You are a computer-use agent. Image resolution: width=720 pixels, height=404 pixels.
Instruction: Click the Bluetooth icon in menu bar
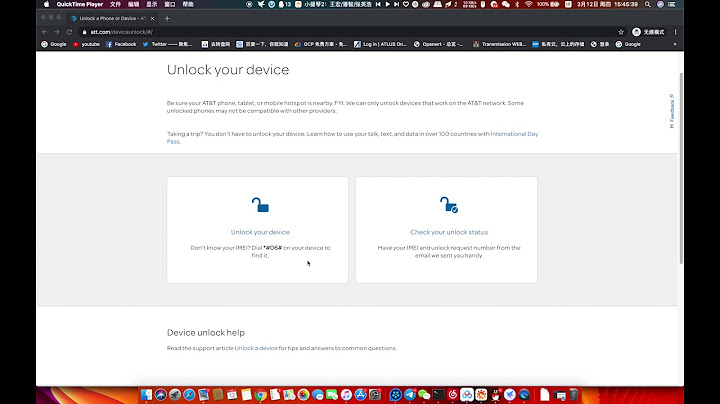[x=517, y=4]
